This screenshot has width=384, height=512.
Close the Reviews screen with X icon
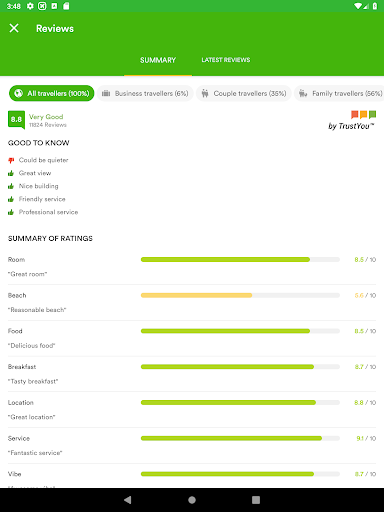14,28
